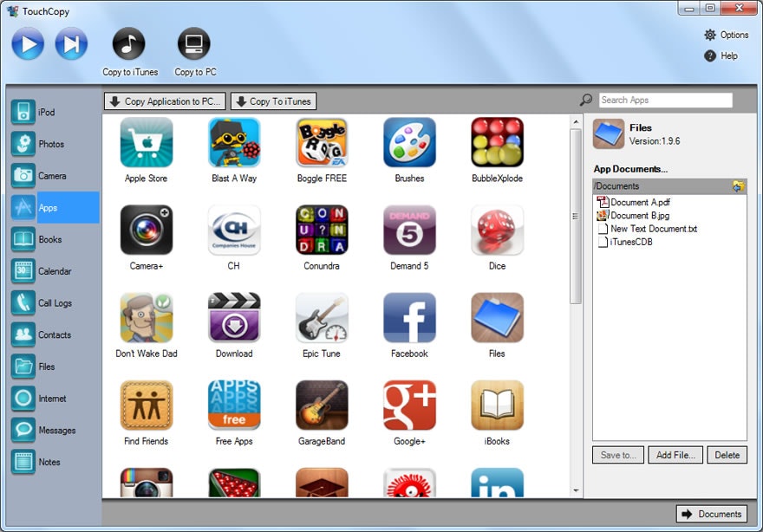This screenshot has height=532, width=763.
Task: Click the Play button
Action: click(28, 44)
